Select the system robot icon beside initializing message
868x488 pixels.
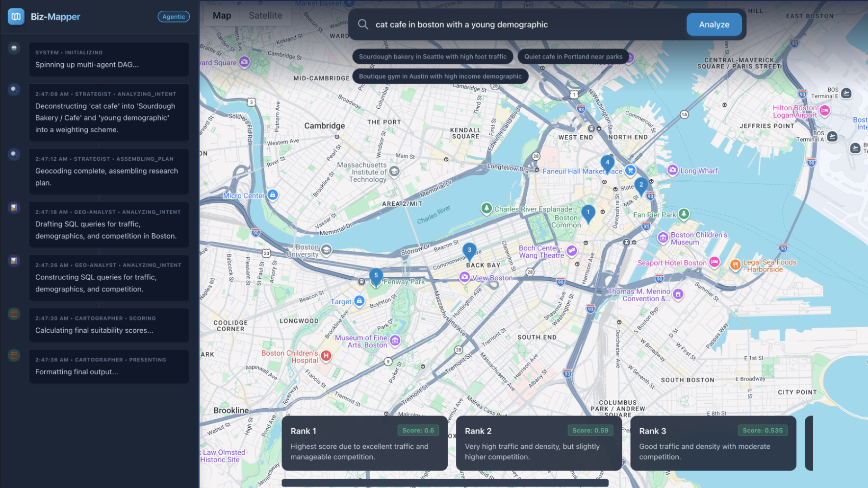[13, 49]
